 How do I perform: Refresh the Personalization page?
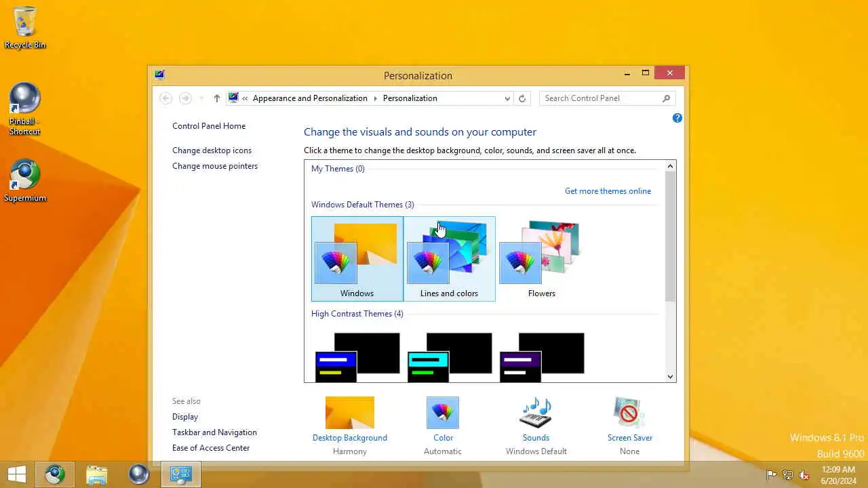click(x=521, y=98)
